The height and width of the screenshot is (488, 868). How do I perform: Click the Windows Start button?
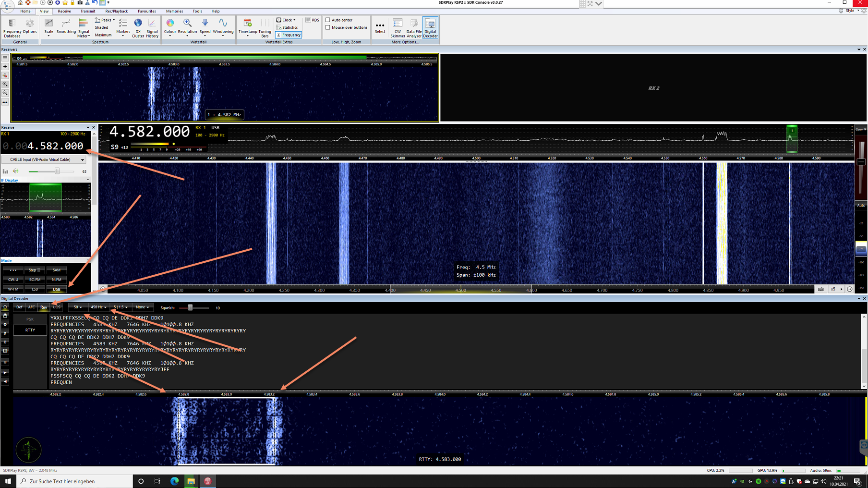pyautogui.click(x=8, y=481)
